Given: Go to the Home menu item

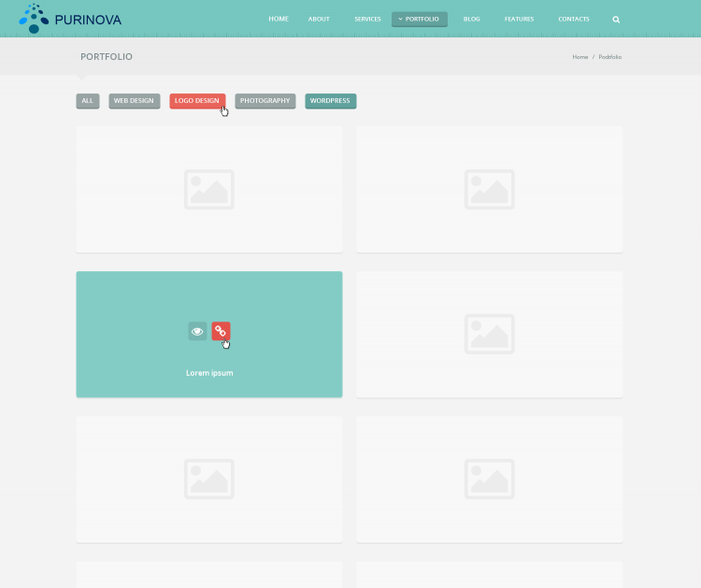Looking at the screenshot, I should (x=279, y=19).
